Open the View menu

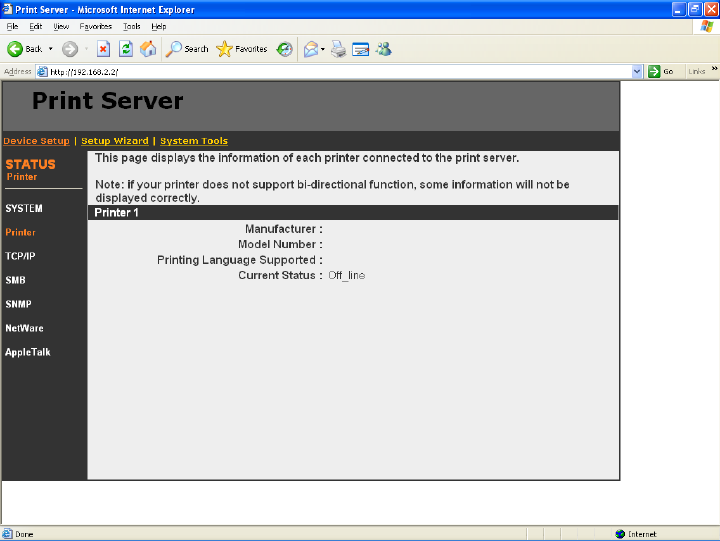pyautogui.click(x=61, y=26)
